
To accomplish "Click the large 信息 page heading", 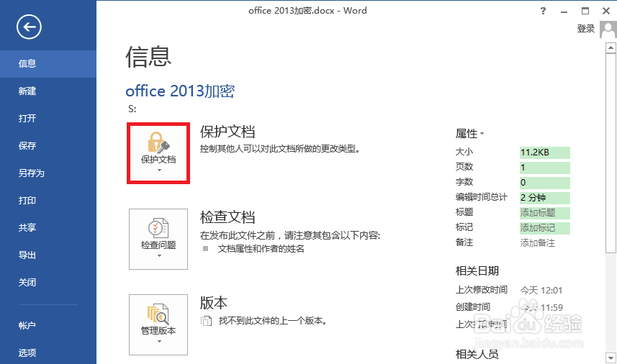I will pyautogui.click(x=148, y=57).
